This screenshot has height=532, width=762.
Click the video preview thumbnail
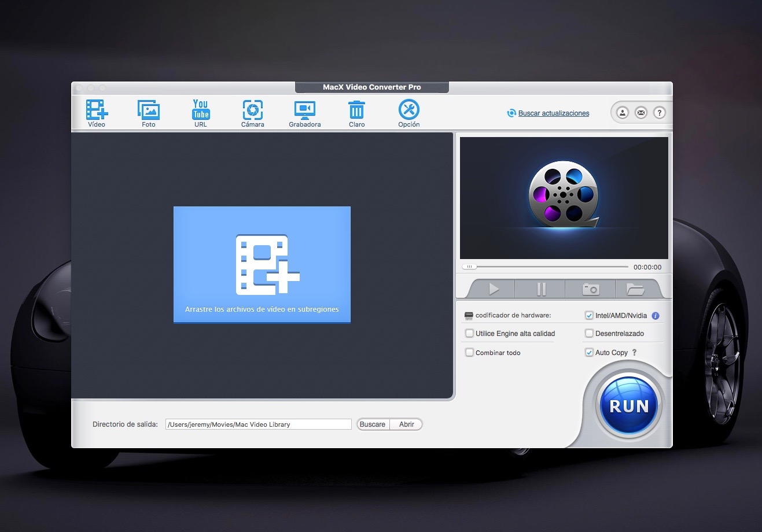tap(564, 198)
